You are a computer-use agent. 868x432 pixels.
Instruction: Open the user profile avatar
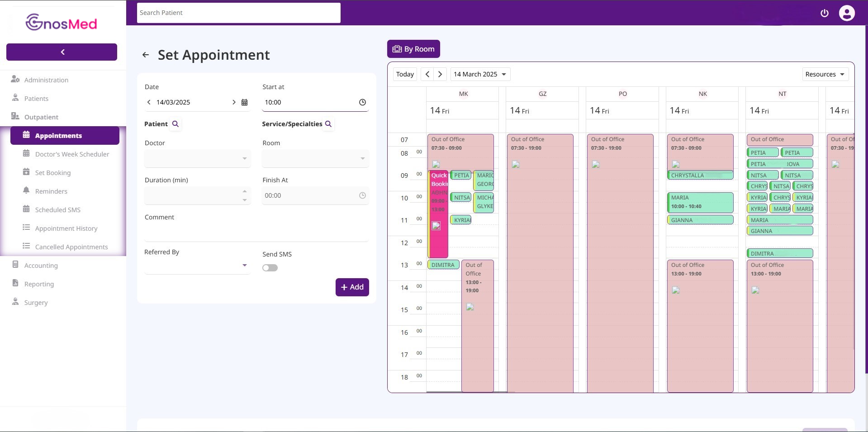pos(846,13)
